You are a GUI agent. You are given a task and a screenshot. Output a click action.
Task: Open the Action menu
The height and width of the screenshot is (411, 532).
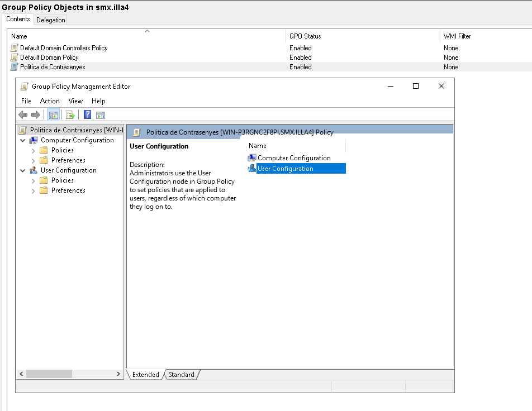(50, 101)
